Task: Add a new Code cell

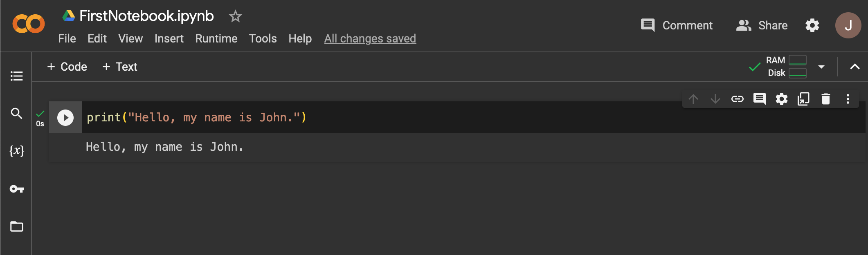Action: point(67,67)
